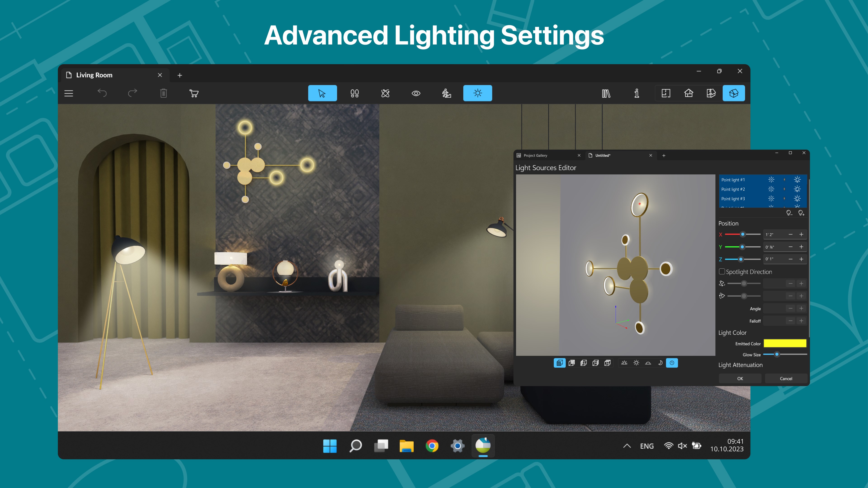Open the lighting settings sun tool
Viewport: 868px width, 488px height.
coord(477,93)
